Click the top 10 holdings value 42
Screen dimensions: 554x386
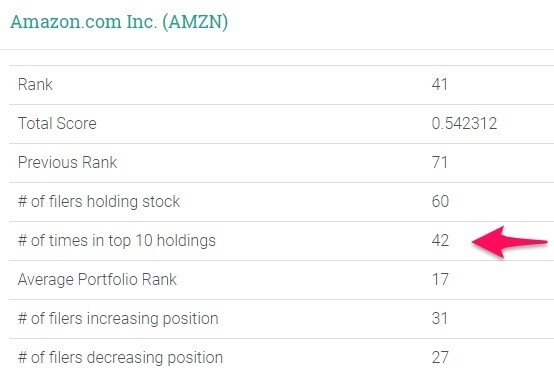pos(440,241)
